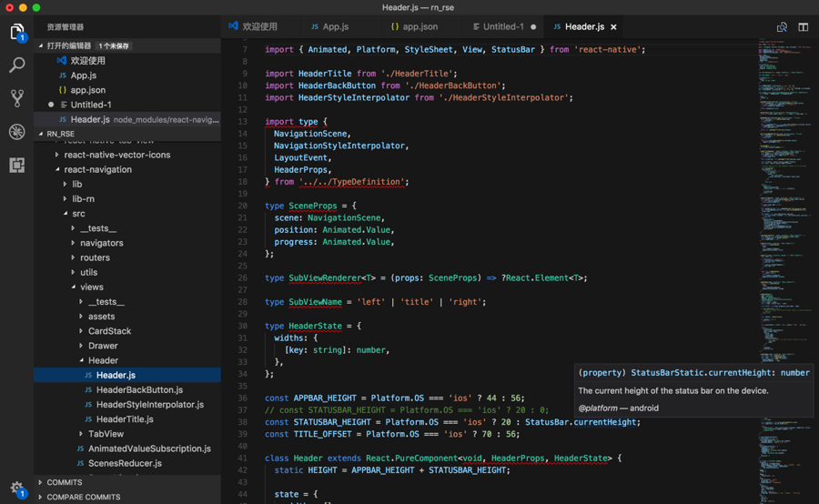Click the code minimap on the right
Viewport: 819px width, 504px height.
[783, 182]
